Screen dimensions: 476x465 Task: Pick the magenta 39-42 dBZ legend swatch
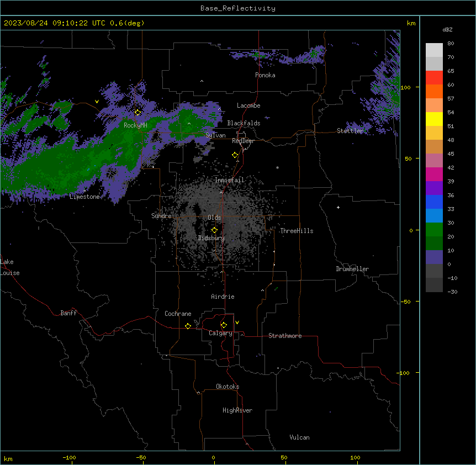click(434, 174)
